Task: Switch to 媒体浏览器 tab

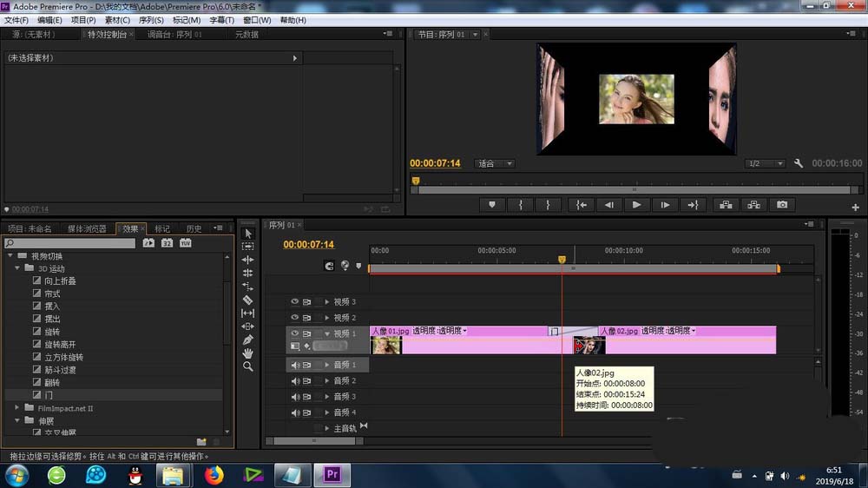Action: coord(87,228)
